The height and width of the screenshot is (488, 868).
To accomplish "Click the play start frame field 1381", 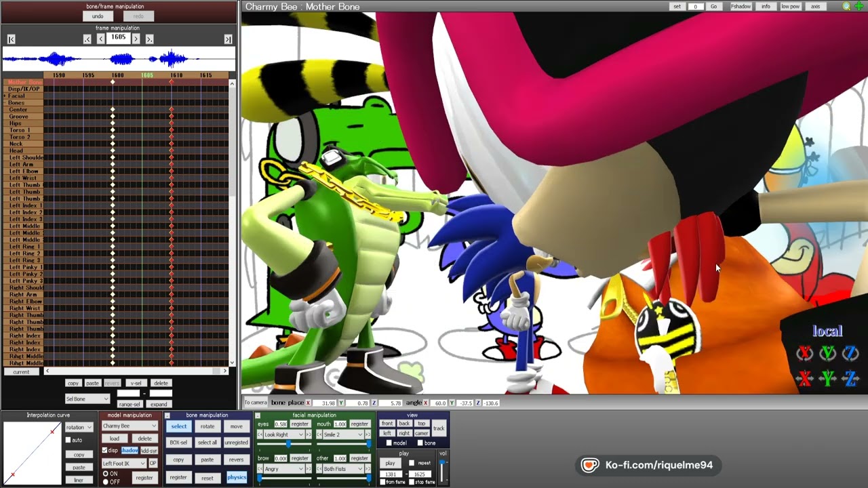I will coord(391,474).
